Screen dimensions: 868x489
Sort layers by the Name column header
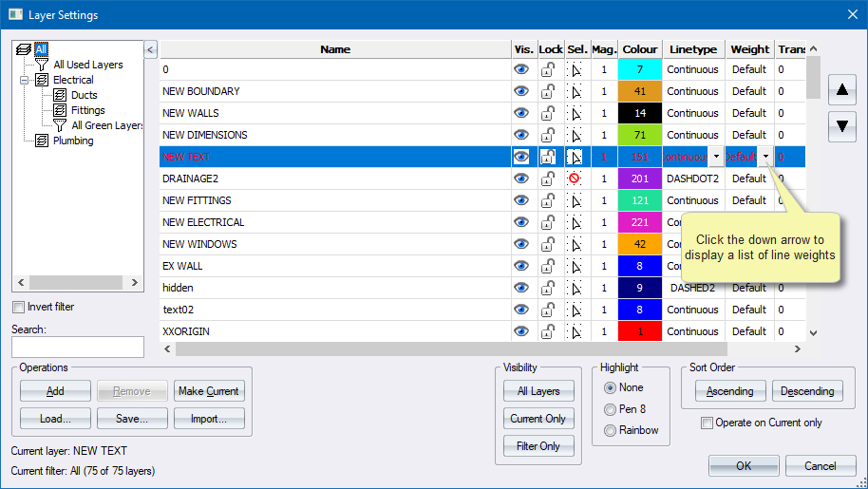point(334,49)
